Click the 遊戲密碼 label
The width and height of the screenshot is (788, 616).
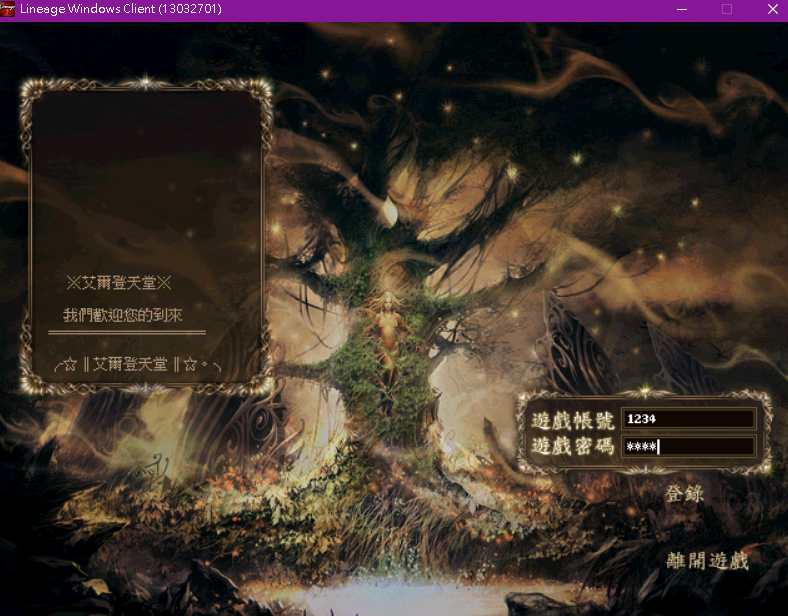pos(572,446)
